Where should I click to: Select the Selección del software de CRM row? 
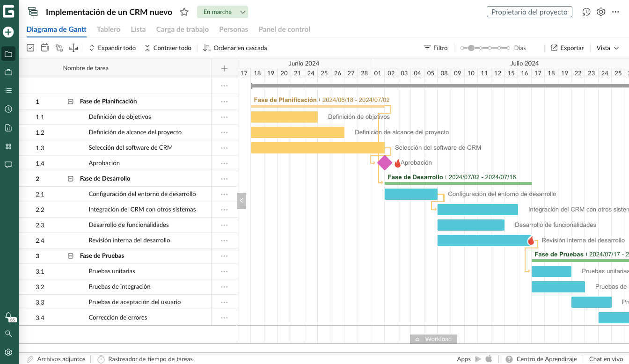point(128,148)
